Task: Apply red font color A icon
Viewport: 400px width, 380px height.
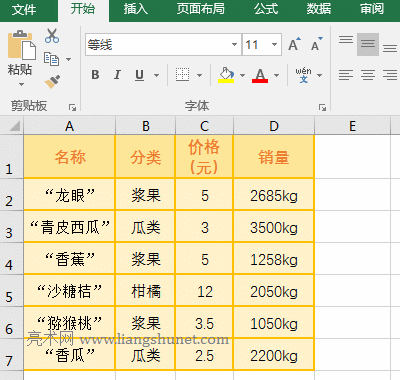Action: point(260,75)
